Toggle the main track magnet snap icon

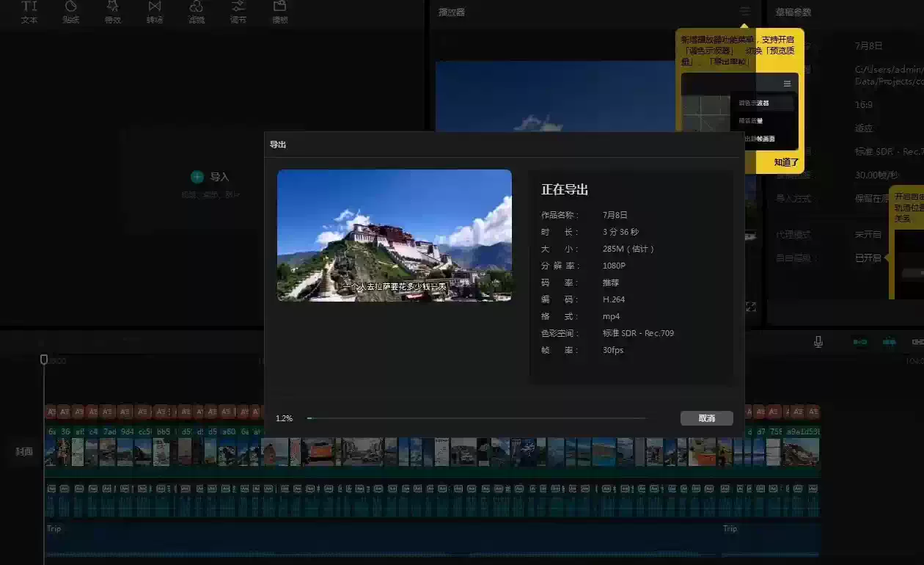pos(860,342)
